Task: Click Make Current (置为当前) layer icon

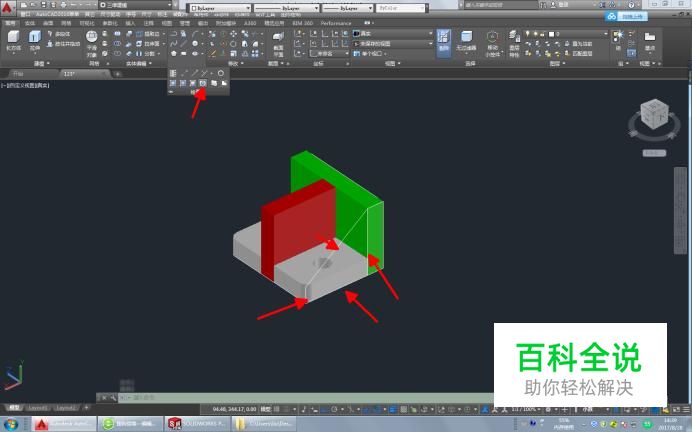Action: [579, 44]
